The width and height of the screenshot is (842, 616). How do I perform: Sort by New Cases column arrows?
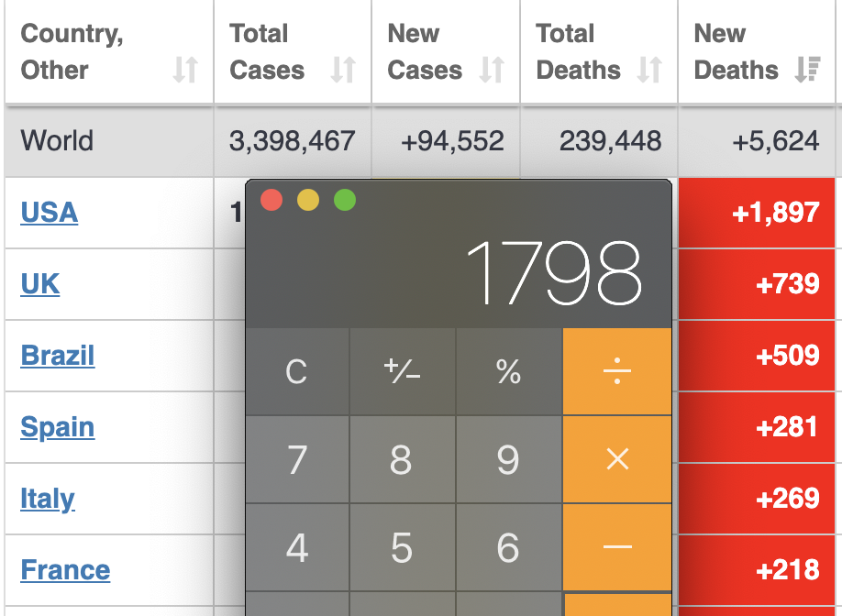492,70
